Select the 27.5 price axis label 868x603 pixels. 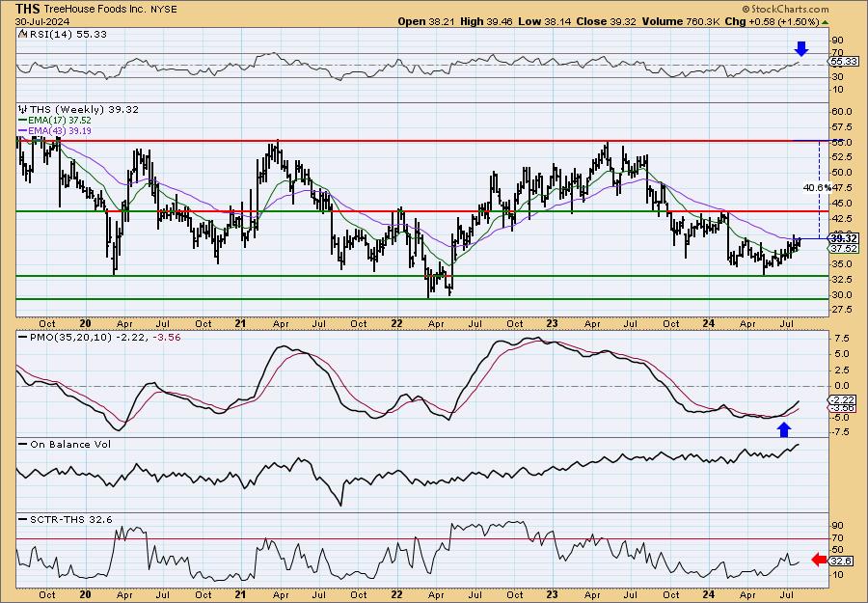[x=841, y=310]
